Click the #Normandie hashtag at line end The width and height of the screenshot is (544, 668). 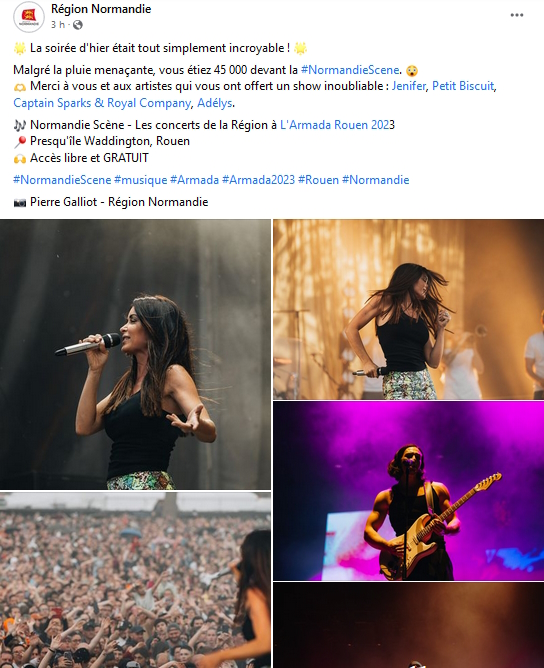tap(375, 180)
